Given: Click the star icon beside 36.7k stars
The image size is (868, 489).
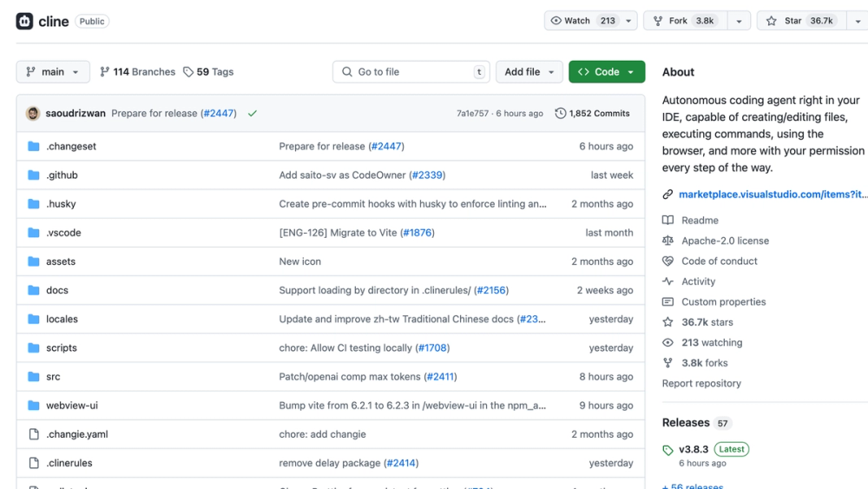Looking at the screenshot, I should pos(668,322).
